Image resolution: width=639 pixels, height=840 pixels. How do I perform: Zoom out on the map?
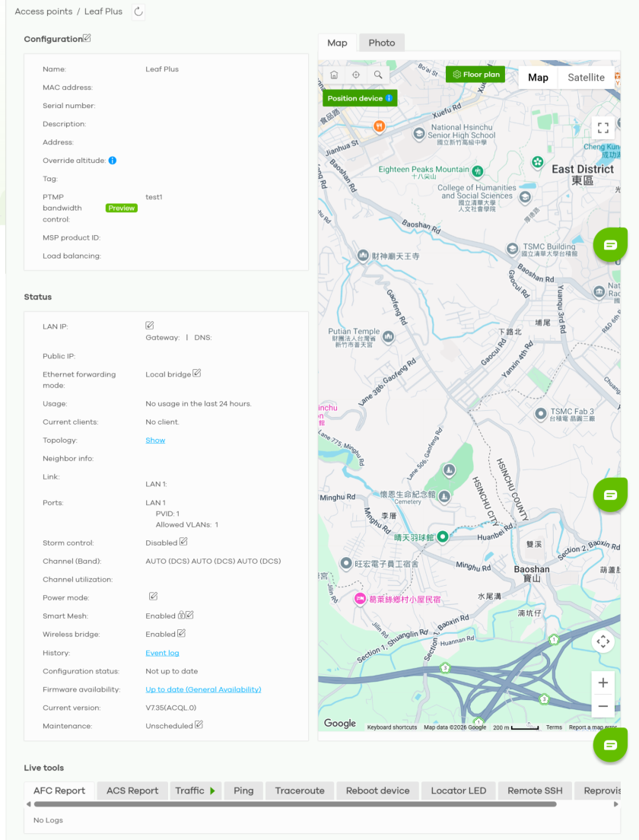click(603, 706)
